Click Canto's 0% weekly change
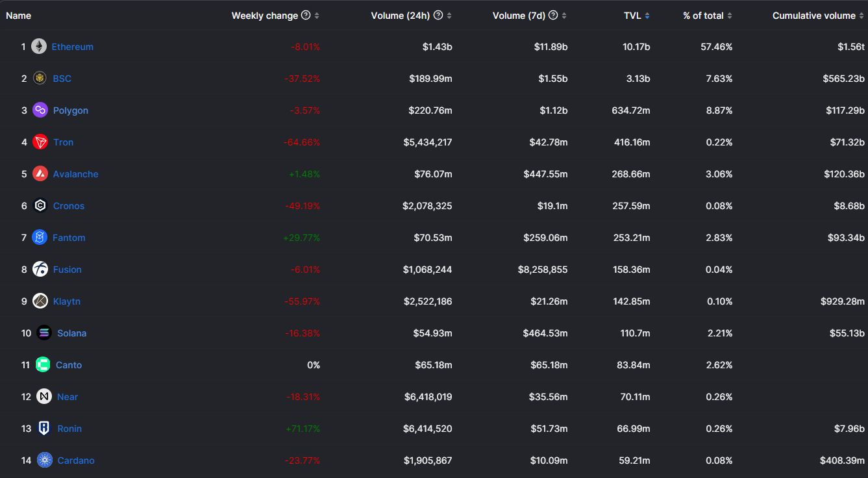The image size is (868, 478). 314,365
